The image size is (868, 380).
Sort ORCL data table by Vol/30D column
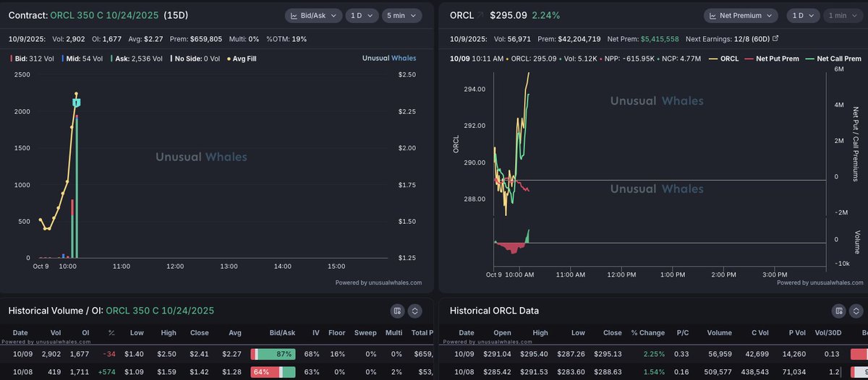pyautogui.click(x=827, y=333)
